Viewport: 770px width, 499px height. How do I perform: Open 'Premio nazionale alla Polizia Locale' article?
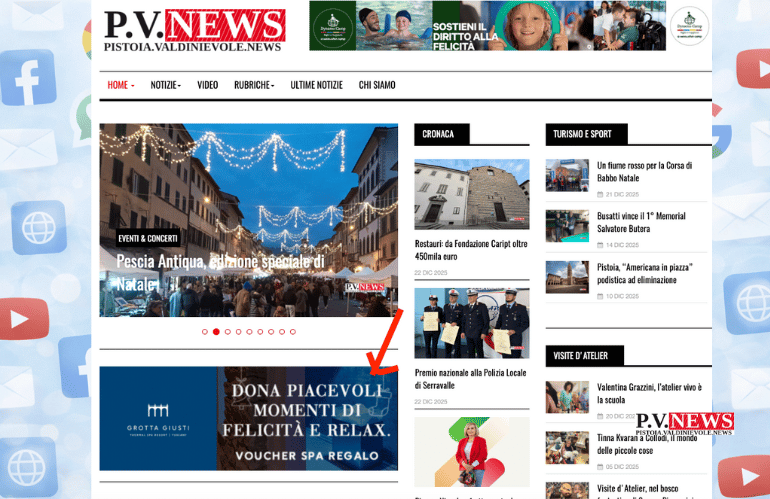470,379
